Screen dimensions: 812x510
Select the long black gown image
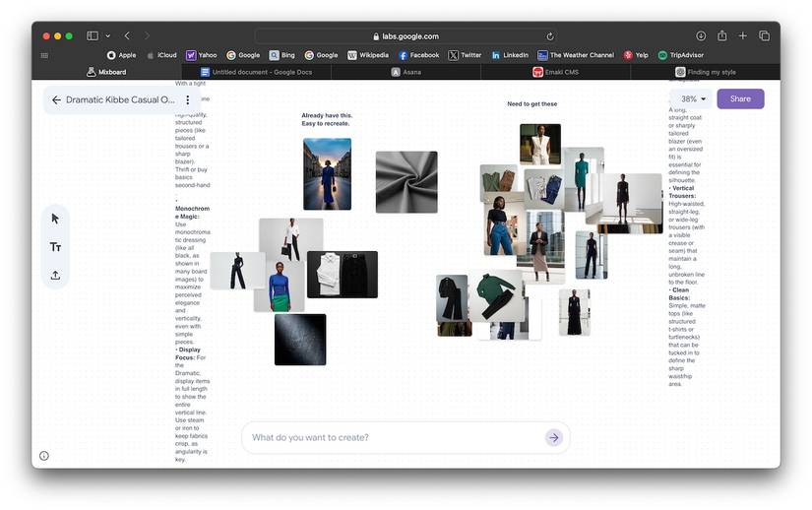coord(574,312)
